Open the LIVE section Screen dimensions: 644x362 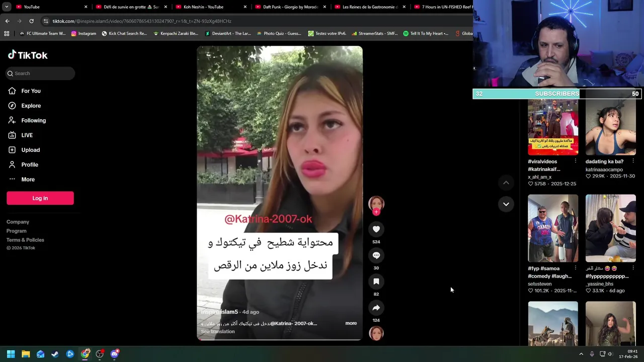point(27,135)
